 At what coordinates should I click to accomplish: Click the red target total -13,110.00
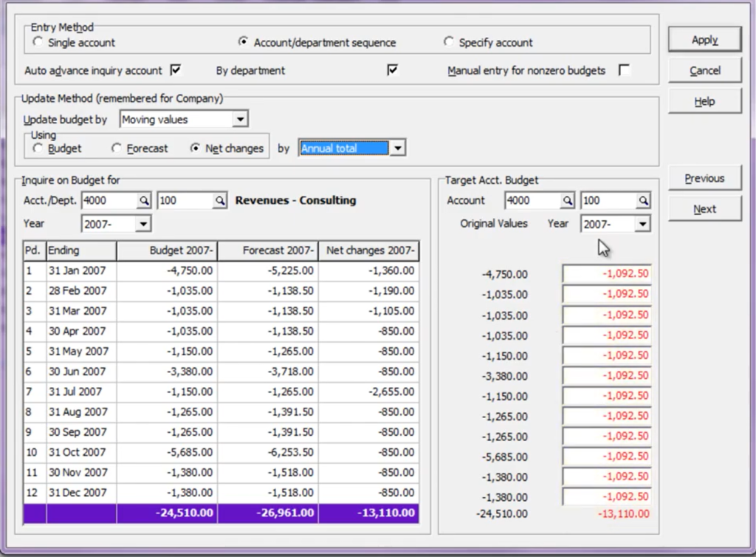pos(624,514)
